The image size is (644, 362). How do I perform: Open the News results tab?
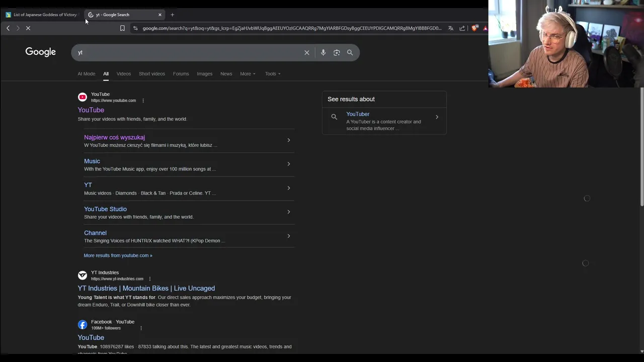226,74
